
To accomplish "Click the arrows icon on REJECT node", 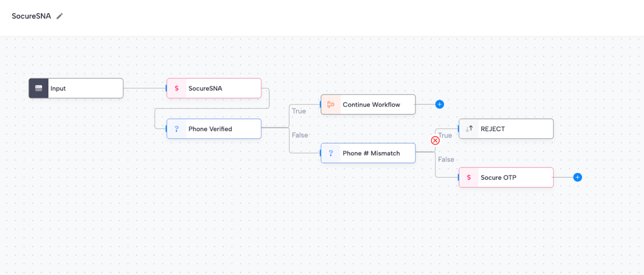I will tap(469, 129).
